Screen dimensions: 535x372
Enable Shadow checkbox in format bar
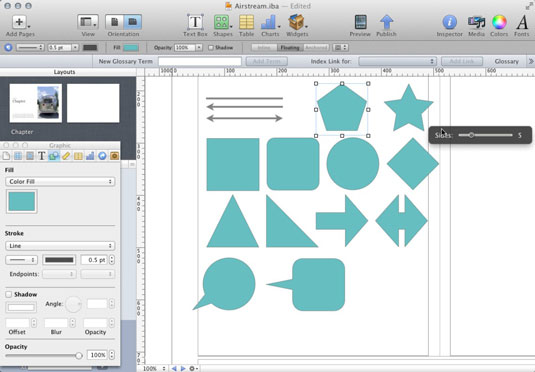click(x=211, y=47)
